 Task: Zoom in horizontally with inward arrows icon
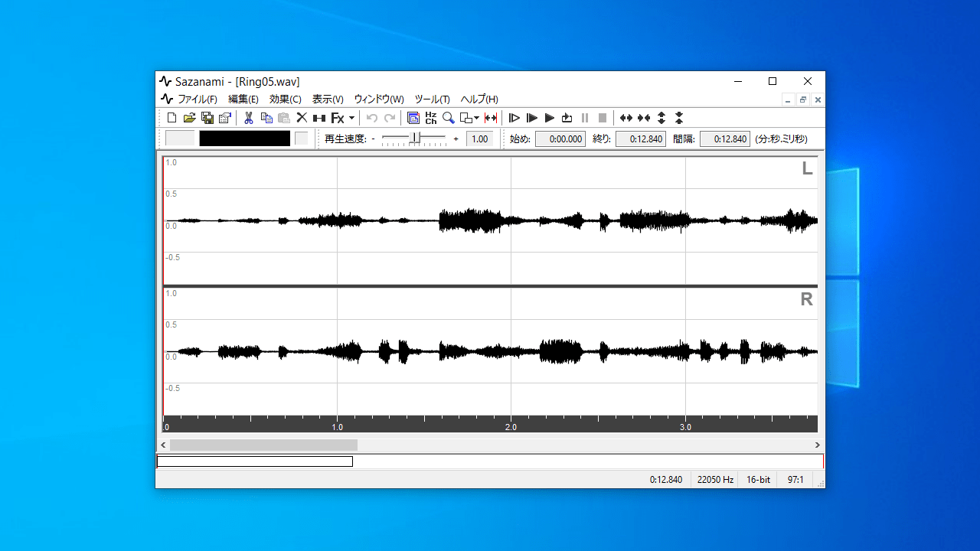tap(644, 118)
